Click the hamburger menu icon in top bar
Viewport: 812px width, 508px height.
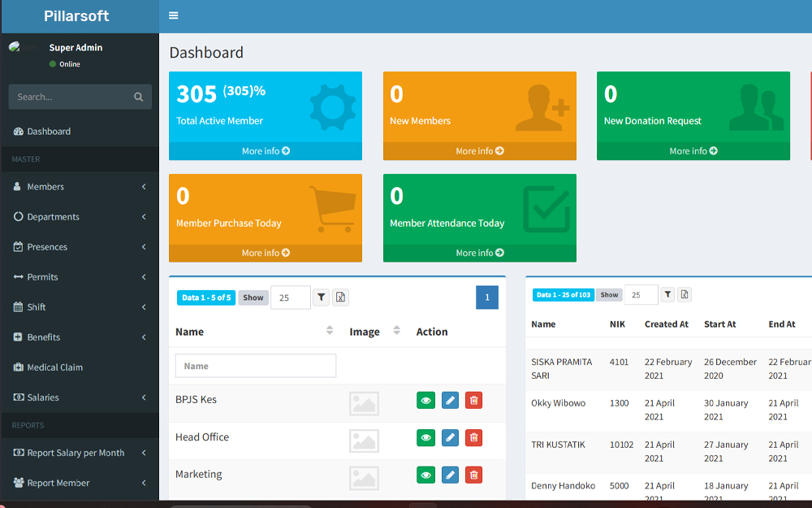tap(172, 15)
